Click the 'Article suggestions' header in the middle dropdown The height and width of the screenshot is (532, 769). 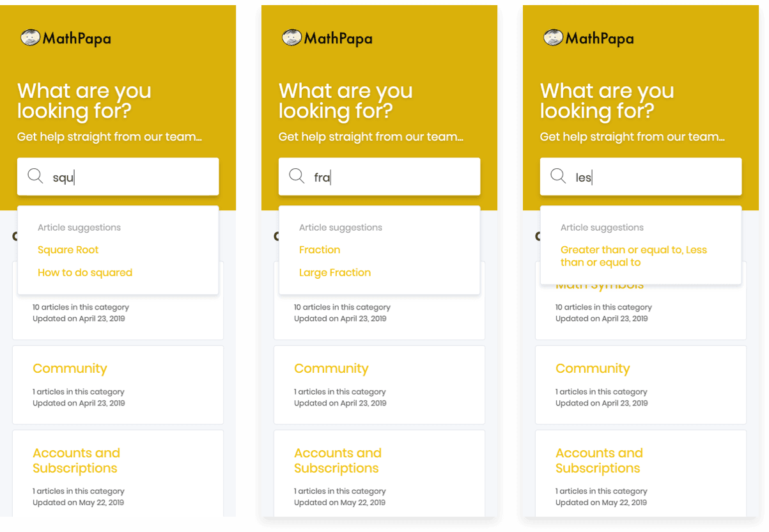tap(341, 227)
